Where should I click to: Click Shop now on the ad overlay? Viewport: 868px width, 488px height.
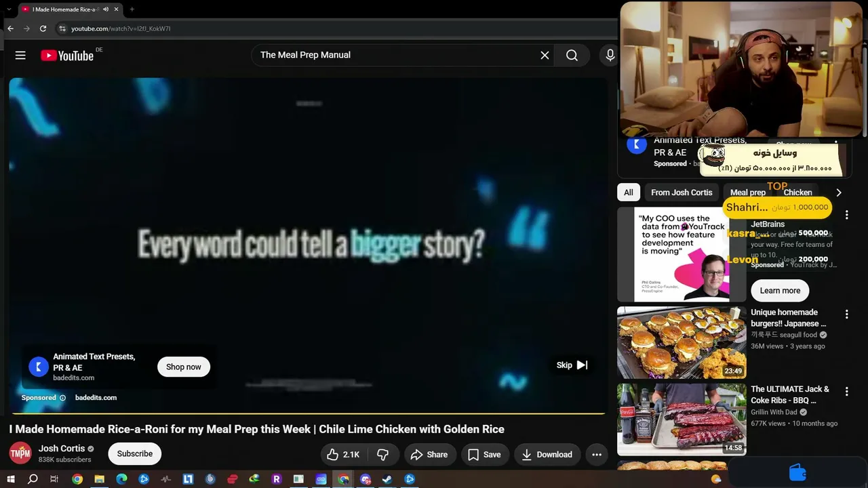(x=184, y=367)
